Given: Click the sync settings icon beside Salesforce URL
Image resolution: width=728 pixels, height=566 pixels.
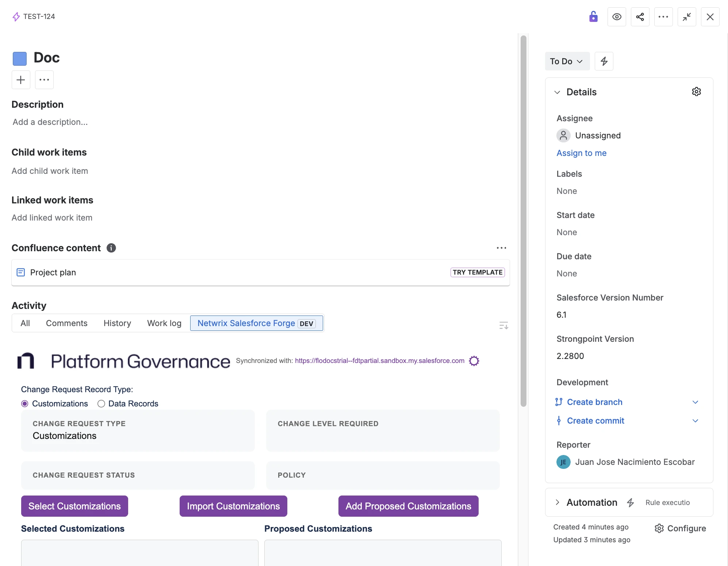Looking at the screenshot, I should tap(474, 361).
